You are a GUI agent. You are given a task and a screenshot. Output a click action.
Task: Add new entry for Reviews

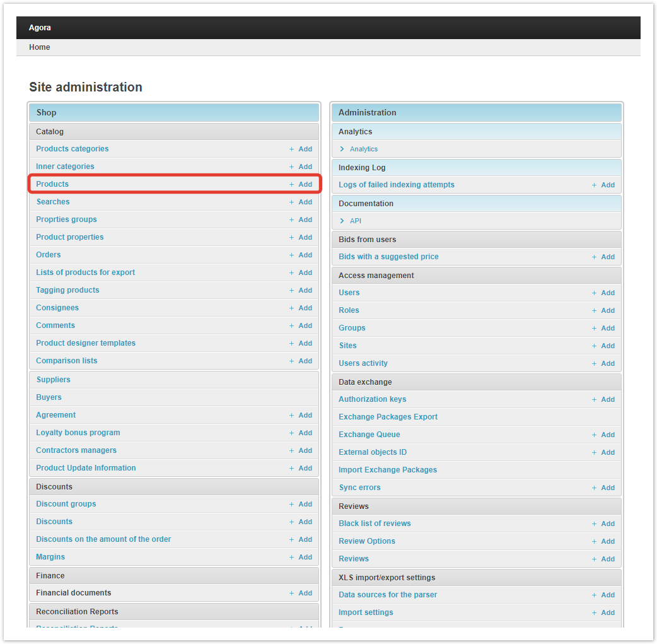tap(603, 559)
